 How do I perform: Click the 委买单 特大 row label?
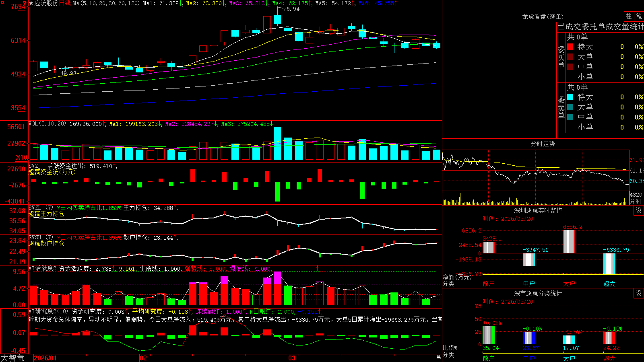585,47
